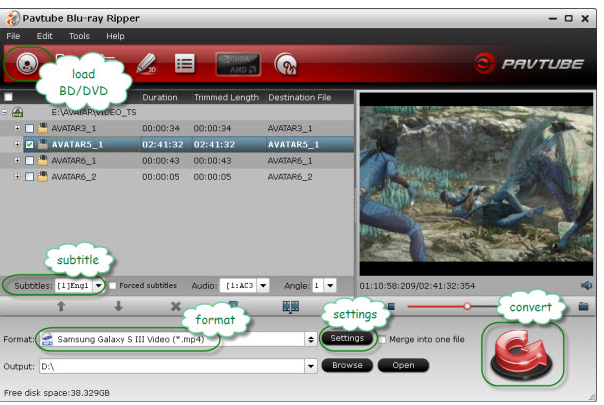Image resolution: width=604 pixels, height=405 pixels.
Task: Click the Settings button
Action: pyautogui.click(x=347, y=338)
